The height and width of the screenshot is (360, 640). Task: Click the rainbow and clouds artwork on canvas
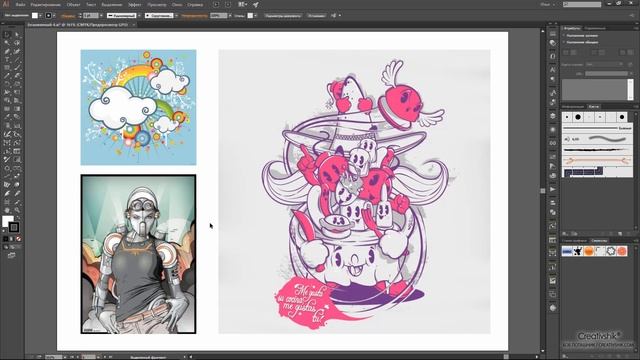click(x=138, y=107)
